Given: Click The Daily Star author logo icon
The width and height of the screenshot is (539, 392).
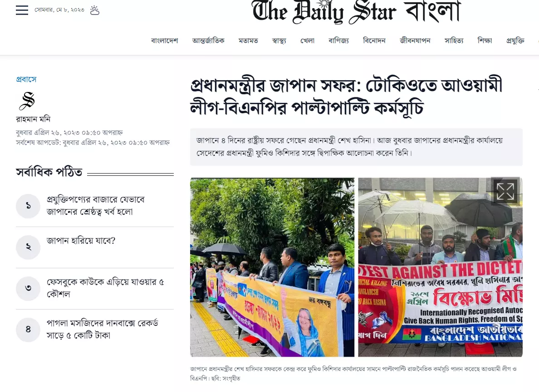Looking at the screenshot, I should point(27,101).
